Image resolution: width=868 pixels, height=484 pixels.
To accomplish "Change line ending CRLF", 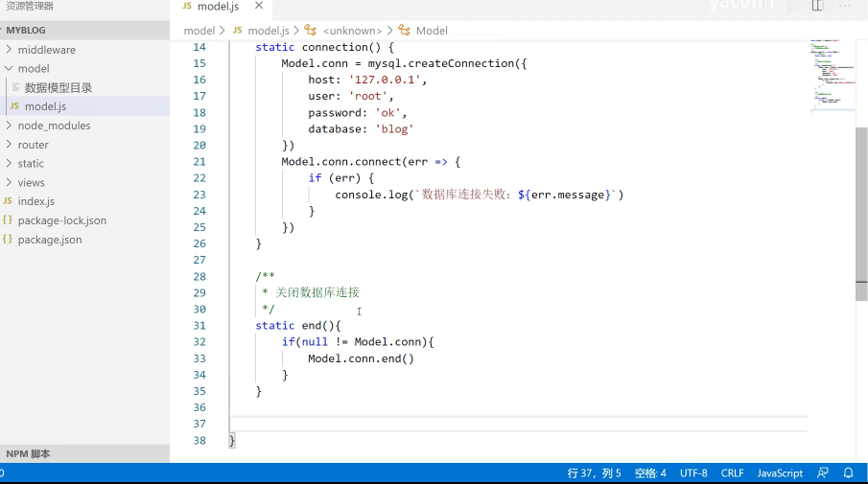I will [732, 472].
